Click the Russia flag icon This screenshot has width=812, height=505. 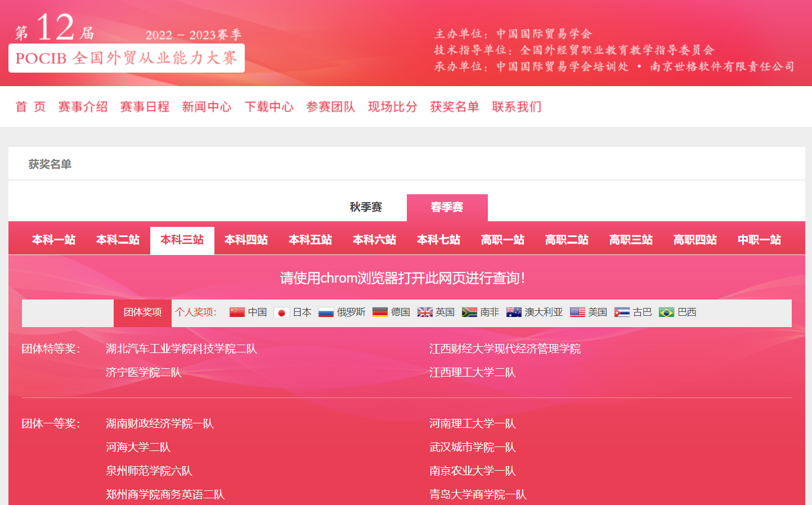(x=326, y=312)
